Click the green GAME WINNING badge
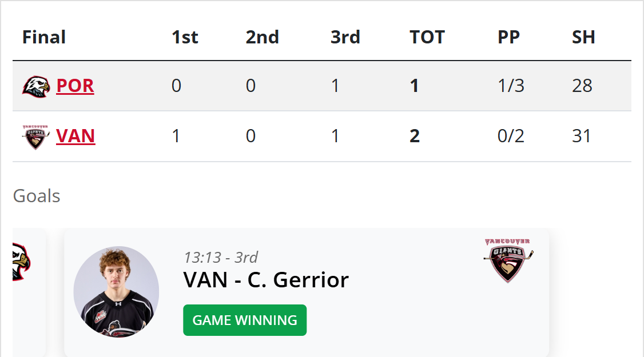The image size is (644, 357). [x=245, y=320]
